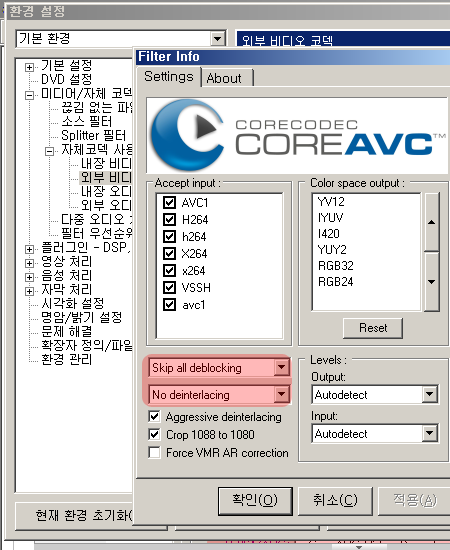Select 내장 비디오 codec tree item
Image resolution: width=450 pixels, height=550 pixels.
(106, 163)
